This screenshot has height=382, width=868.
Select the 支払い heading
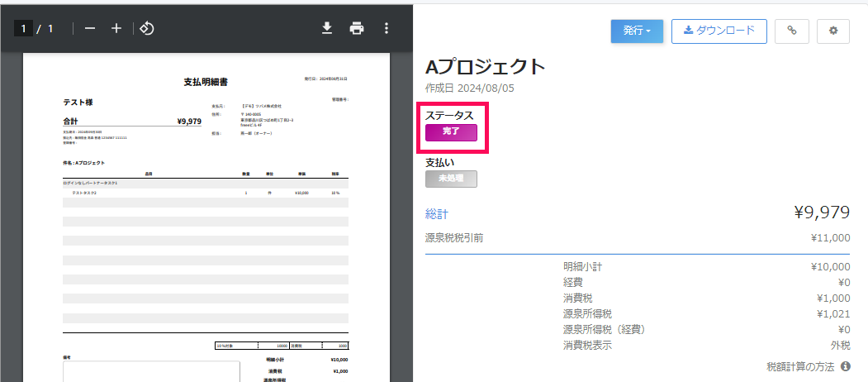pos(439,162)
